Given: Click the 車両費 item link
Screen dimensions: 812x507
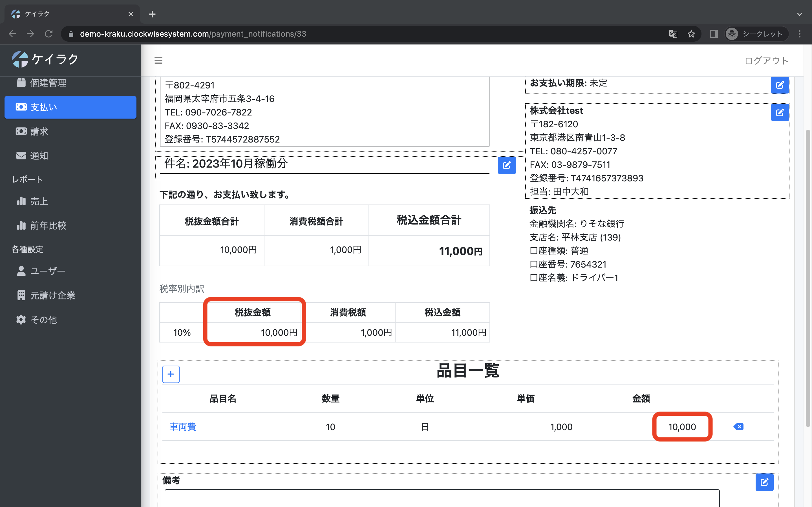Looking at the screenshot, I should tap(182, 426).
